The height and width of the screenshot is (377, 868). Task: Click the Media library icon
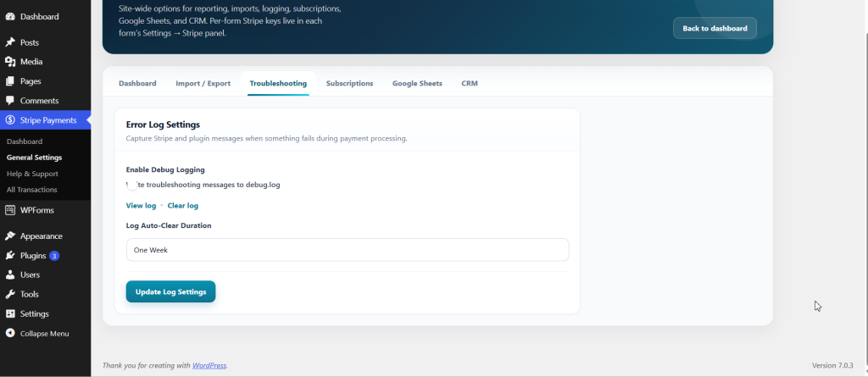10,62
